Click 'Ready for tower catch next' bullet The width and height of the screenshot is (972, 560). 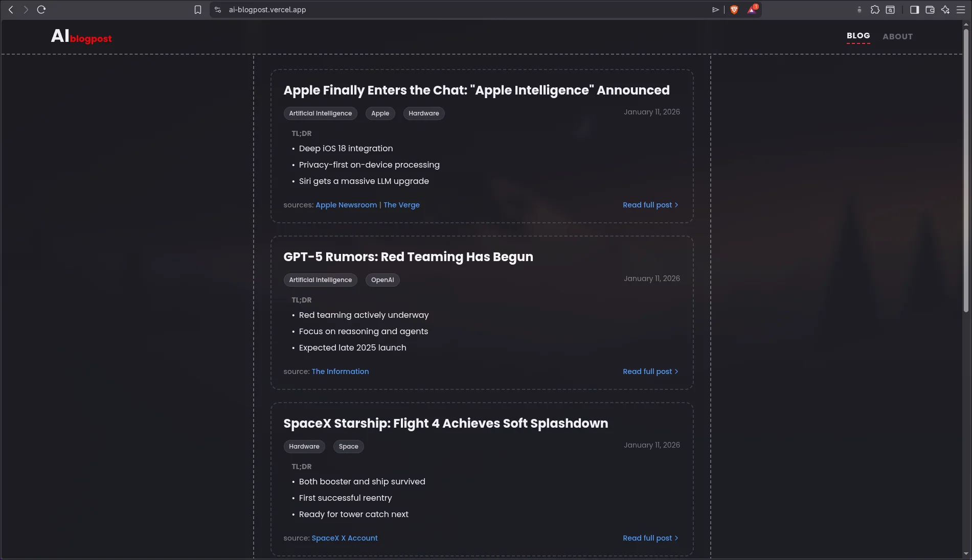354,515
